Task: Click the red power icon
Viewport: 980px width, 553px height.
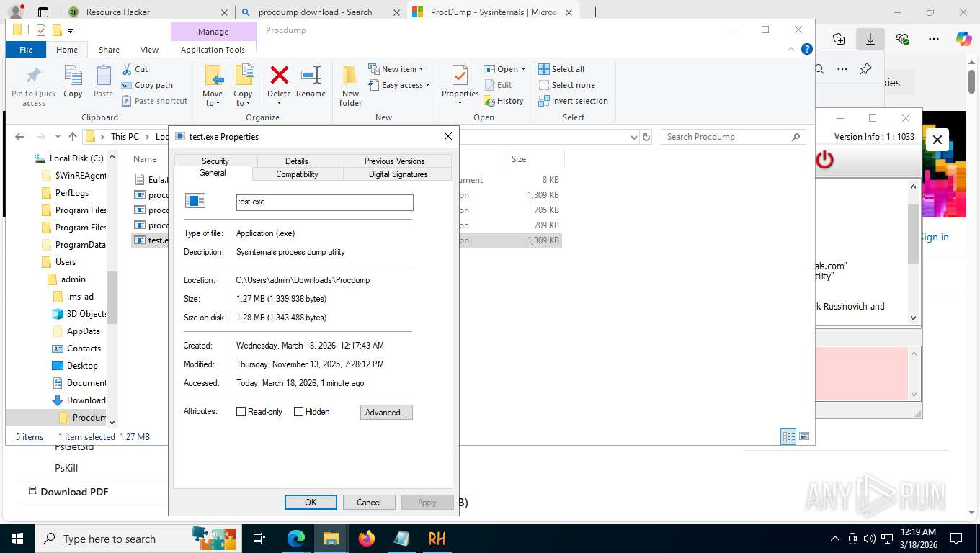Action: pyautogui.click(x=824, y=160)
